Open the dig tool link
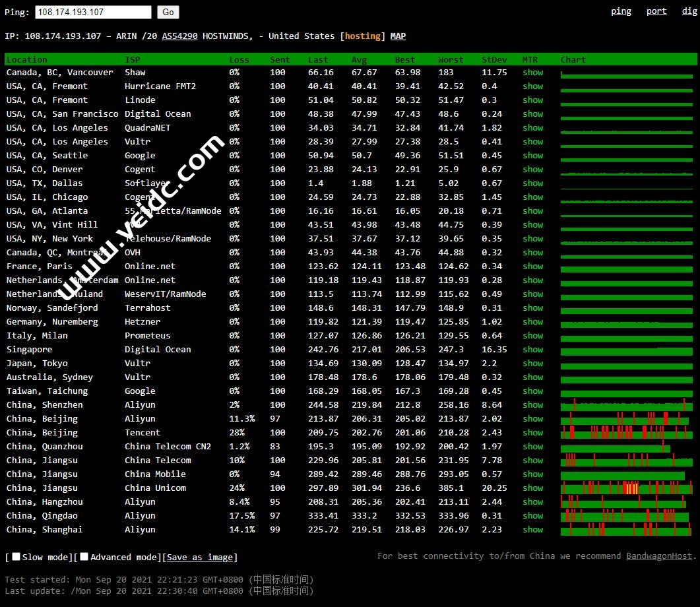This screenshot has height=607, width=700. [x=689, y=11]
